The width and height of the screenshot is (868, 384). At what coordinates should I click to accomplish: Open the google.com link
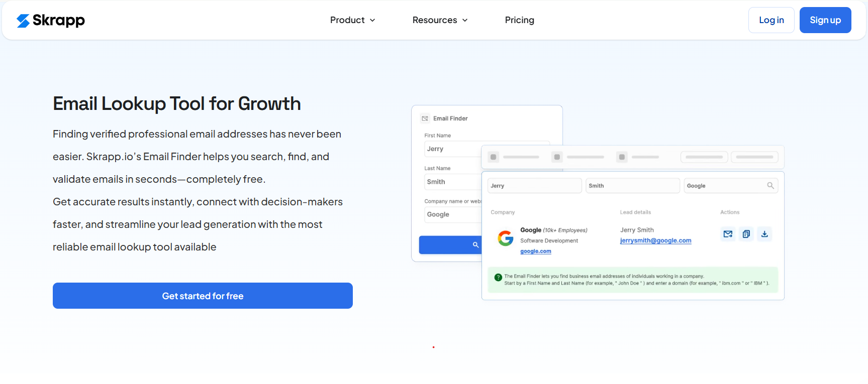[x=536, y=251]
